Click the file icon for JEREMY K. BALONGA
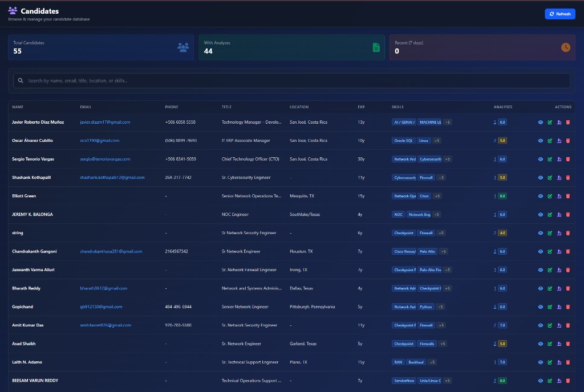 click(559, 215)
